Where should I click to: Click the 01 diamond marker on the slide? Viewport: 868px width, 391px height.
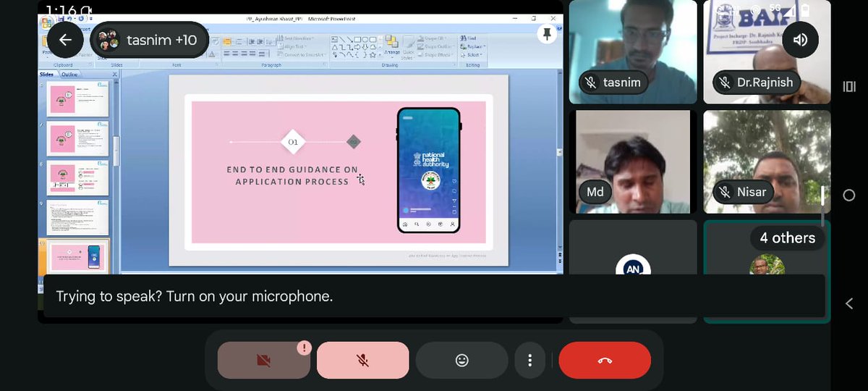tap(293, 142)
